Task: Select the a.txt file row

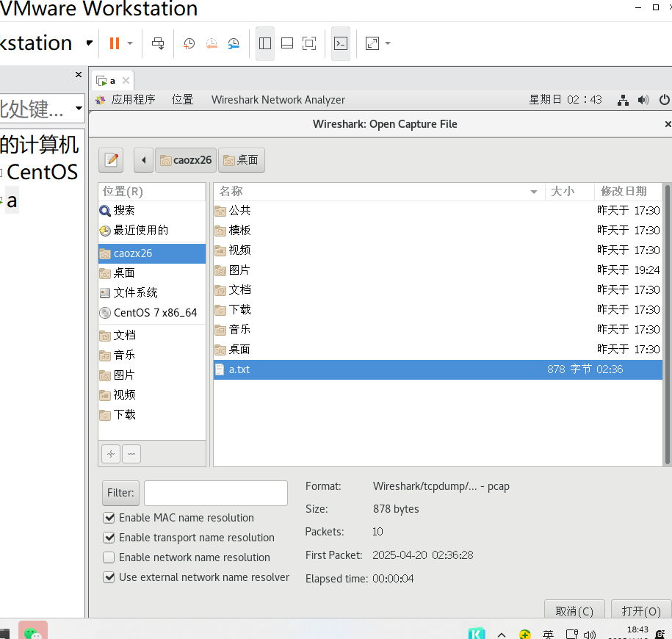Action: click(438, 369)
